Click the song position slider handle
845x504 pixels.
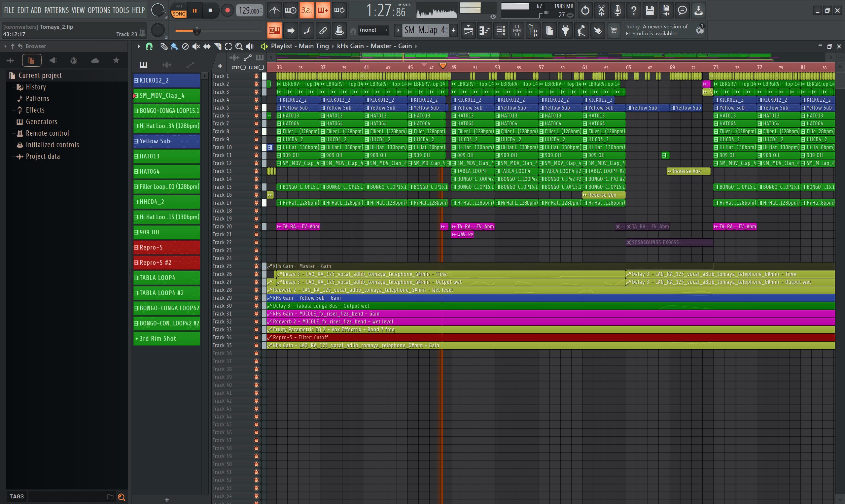pyautogui.click(x=197, y=31)
